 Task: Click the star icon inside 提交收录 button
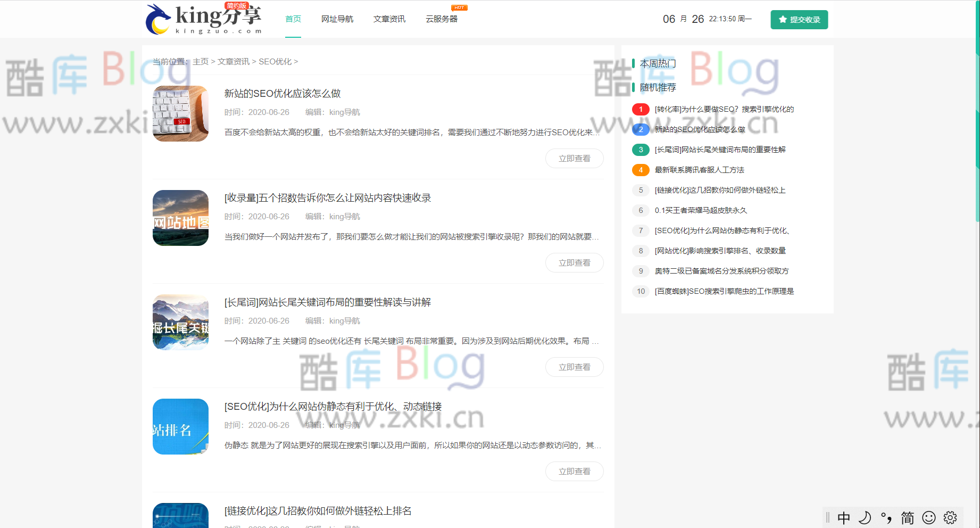coord(783,19)
